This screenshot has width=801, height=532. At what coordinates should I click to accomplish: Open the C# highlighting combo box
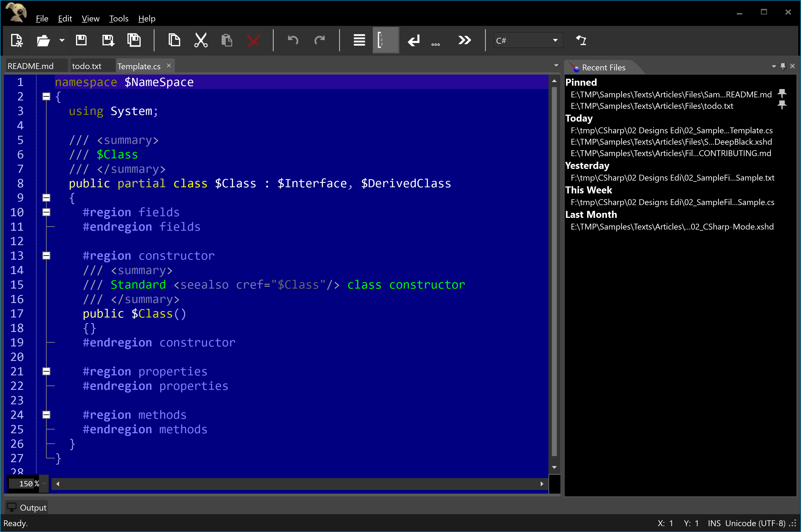tap(528, 40)
